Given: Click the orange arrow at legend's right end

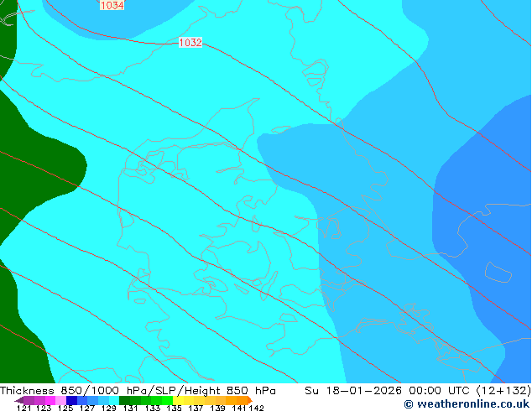Looking at the screenshot, I should coord(250,400).
